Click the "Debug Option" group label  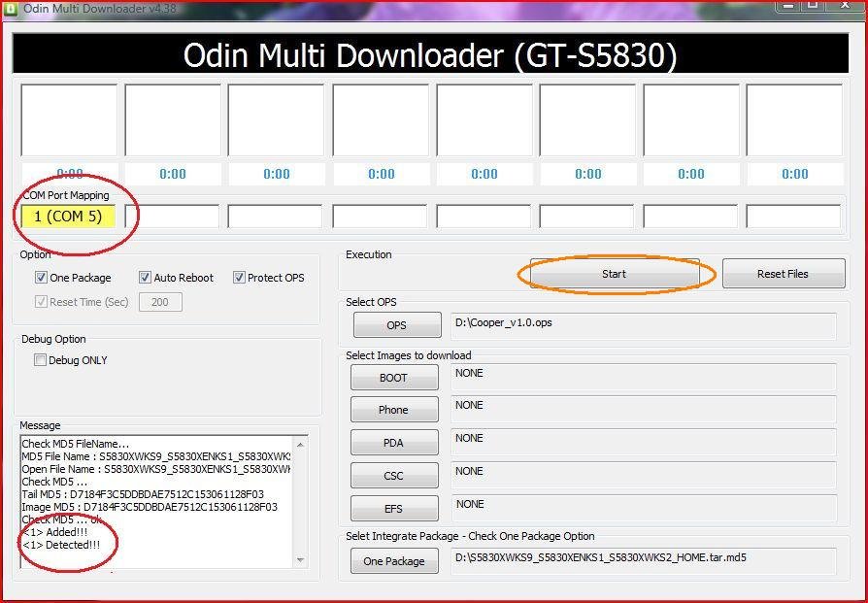(53, 339)
